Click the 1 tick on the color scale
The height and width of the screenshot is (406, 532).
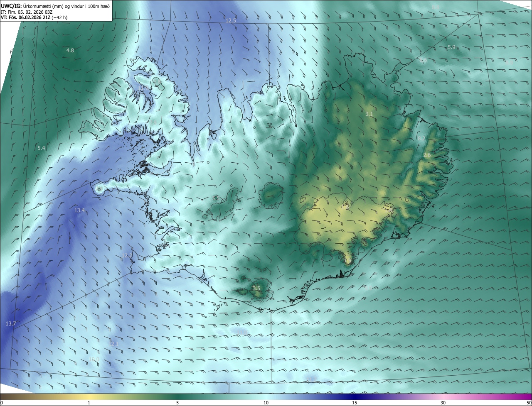89,403
